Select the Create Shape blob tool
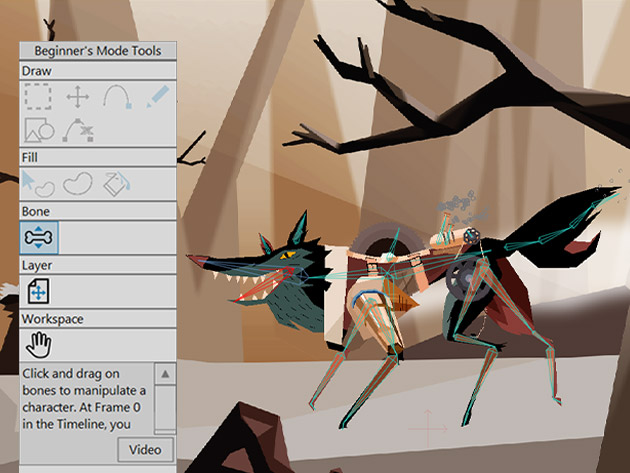 [78, 184]
